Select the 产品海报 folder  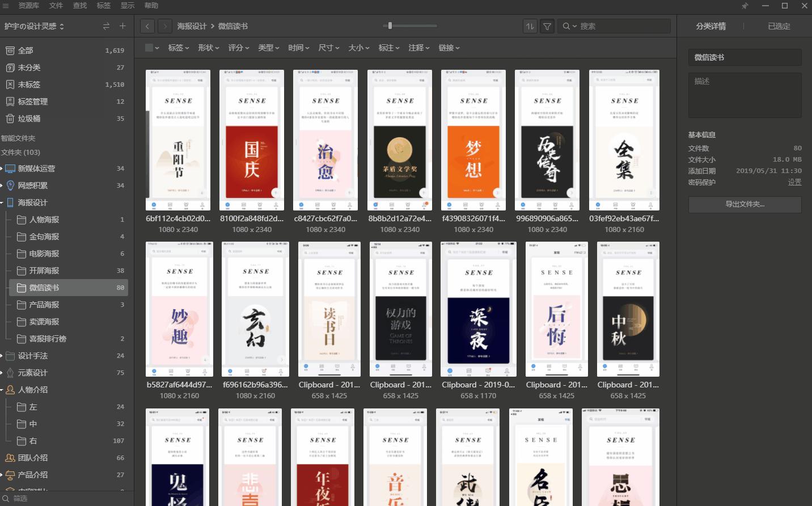(69, 305)
